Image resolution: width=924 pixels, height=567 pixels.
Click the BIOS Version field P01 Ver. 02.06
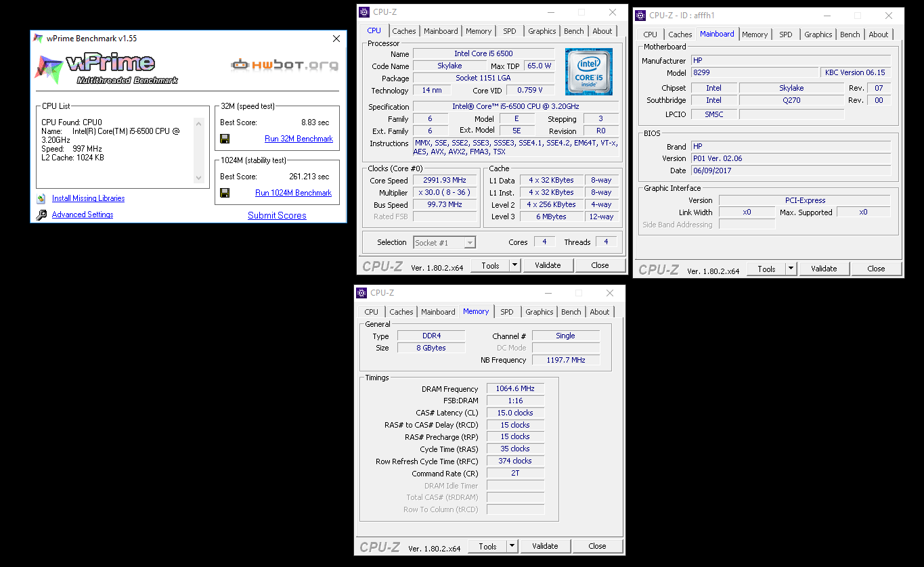click(791, 158)
